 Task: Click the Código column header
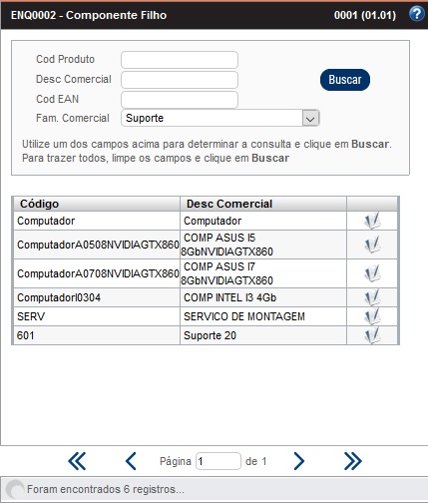(x=97, y=204)
